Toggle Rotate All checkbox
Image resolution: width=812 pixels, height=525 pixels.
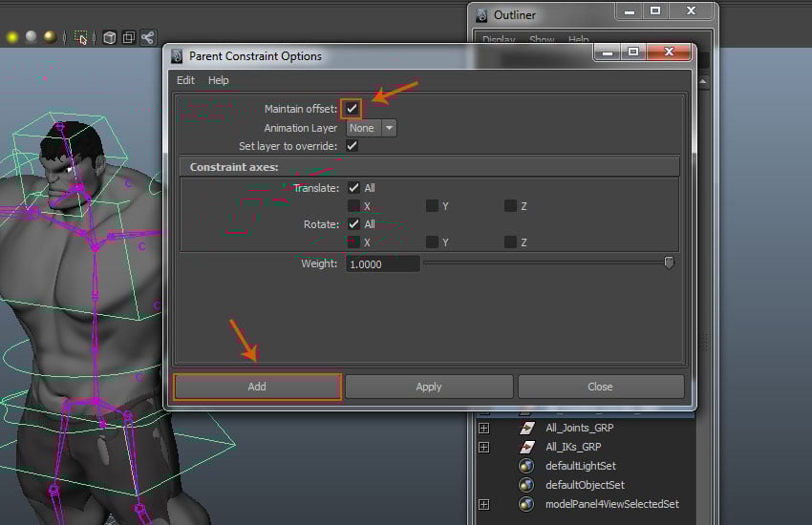(353, 224)
